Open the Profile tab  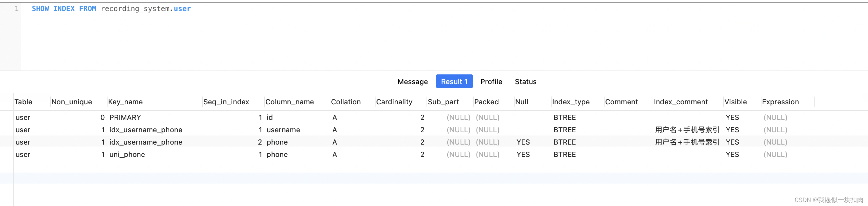click(491, 82)
